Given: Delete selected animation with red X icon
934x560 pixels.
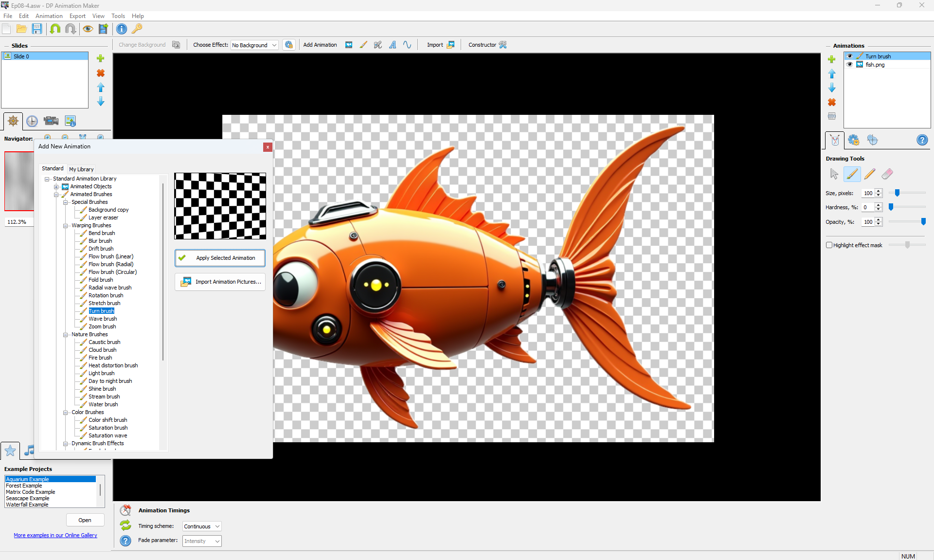Looking at the screenshot, I should click(832, 102).
